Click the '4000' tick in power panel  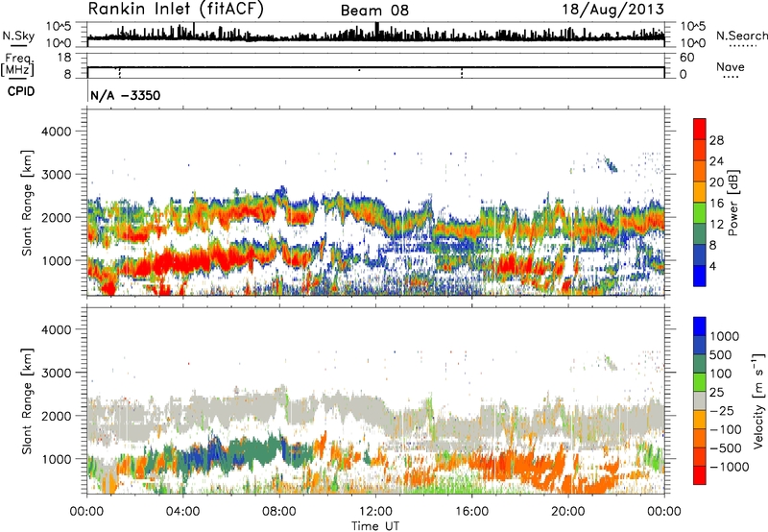(x=56, y=132)
